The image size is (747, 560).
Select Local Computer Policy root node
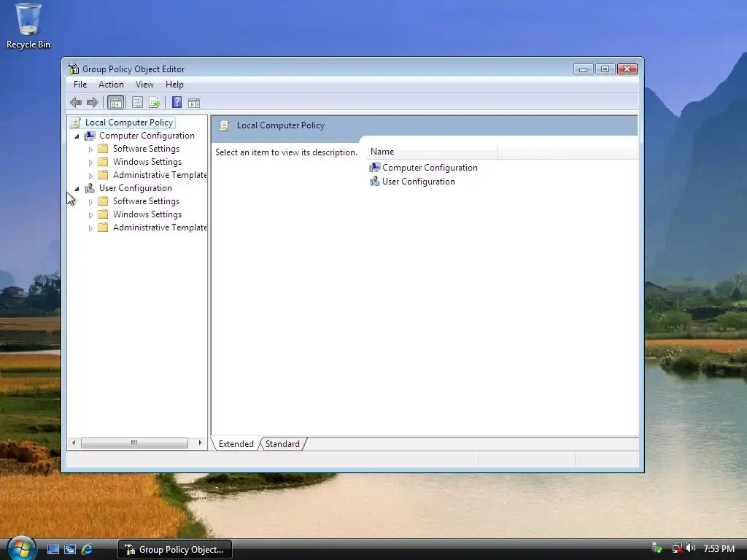pyautogui.click(x=128, y=122)
